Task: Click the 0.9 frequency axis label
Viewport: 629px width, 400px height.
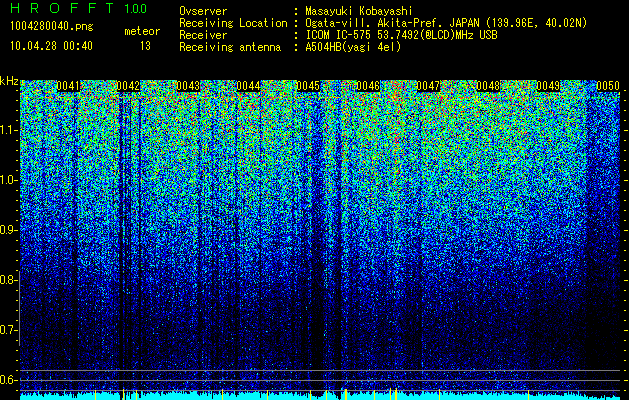Action: point(8,230)
